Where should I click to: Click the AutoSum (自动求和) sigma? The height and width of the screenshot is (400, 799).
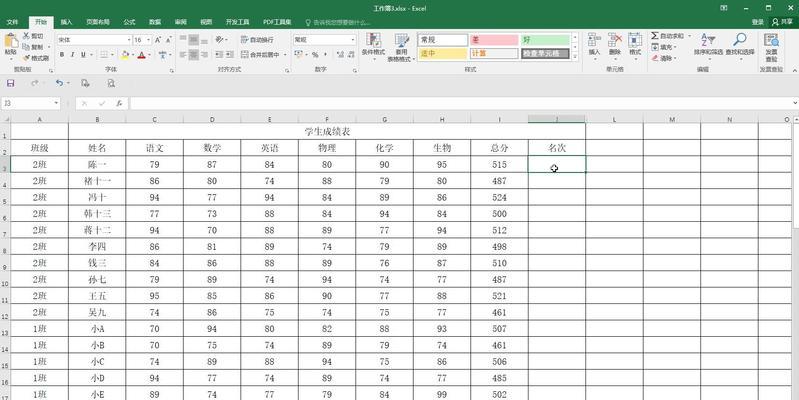[655, 36]
